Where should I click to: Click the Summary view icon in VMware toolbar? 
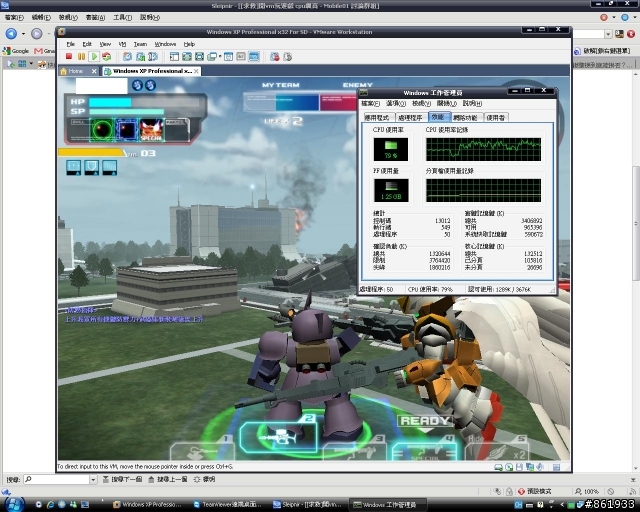(228, 56)
